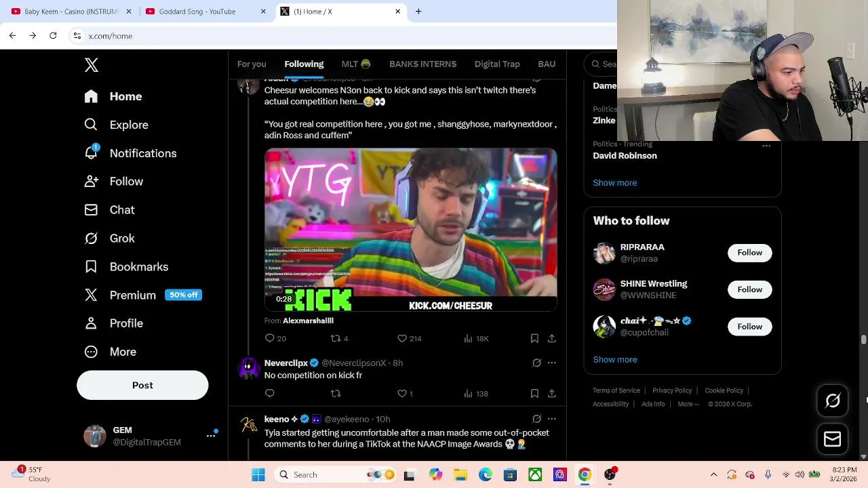Open Cookie Policy link
868x488 pixels.
[724, 390]
